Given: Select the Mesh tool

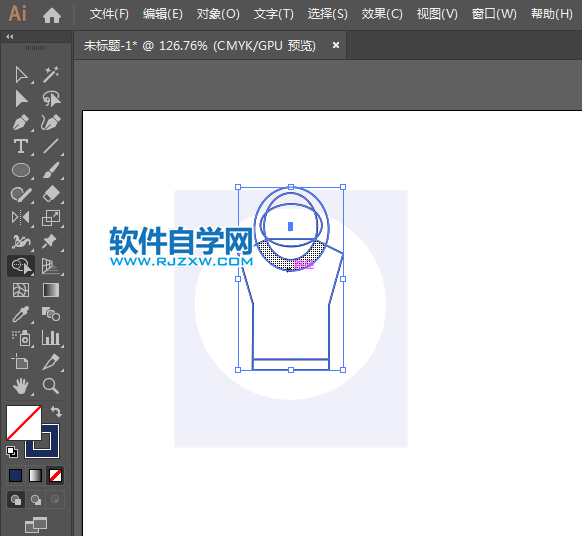Looking at the screenshot, I should click(x=21, y=290).
